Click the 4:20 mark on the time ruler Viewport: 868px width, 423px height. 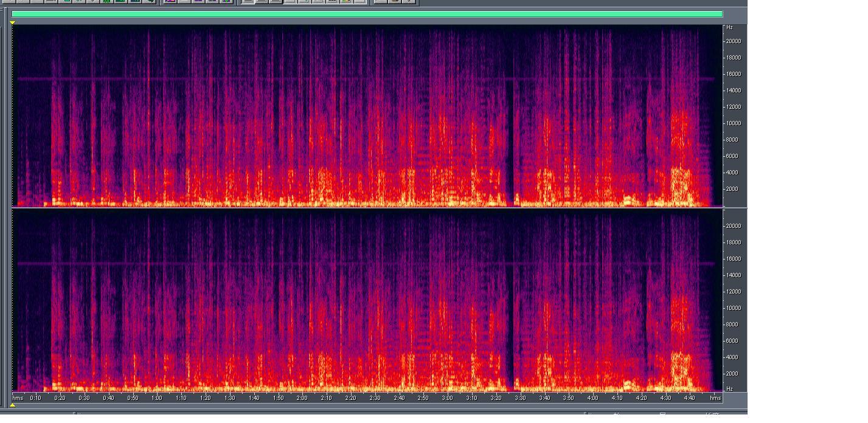(641, 398)
